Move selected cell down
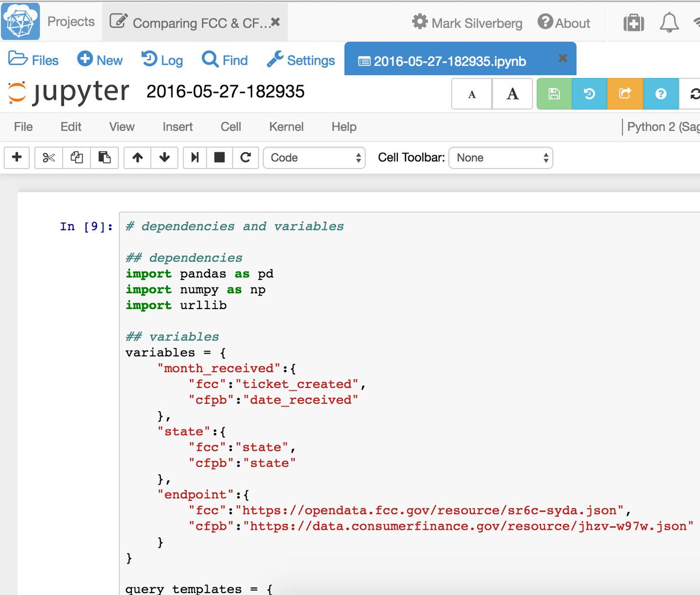Viewport: 700px width, 595px height. (x=164, y=157)
